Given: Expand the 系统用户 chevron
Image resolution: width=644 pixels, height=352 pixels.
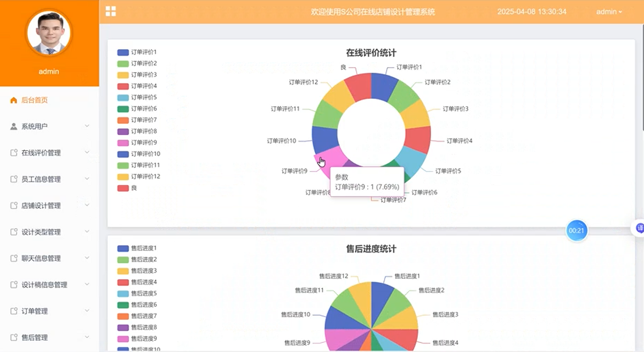Looking at the screenshot, I should (87, 126).
